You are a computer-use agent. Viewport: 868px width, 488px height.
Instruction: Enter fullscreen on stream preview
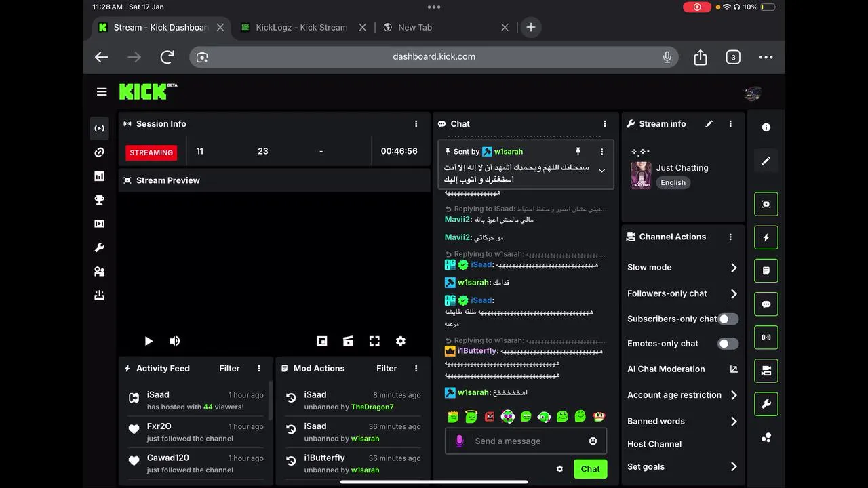coord(374,341)
